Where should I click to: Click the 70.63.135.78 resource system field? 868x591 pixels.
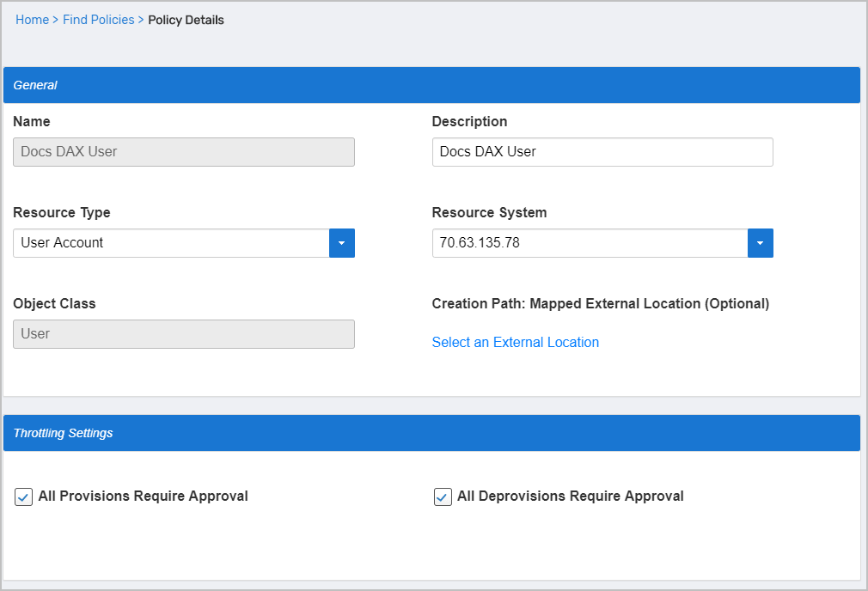click(590, 243)
